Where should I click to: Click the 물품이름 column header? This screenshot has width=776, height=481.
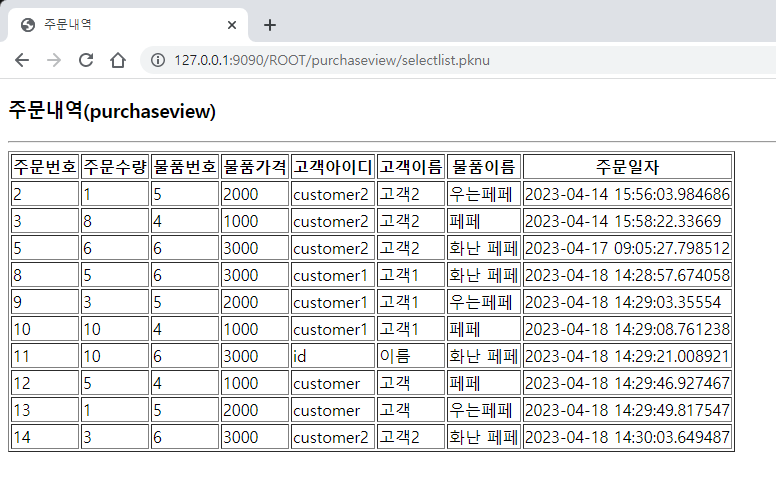[484, 167]
